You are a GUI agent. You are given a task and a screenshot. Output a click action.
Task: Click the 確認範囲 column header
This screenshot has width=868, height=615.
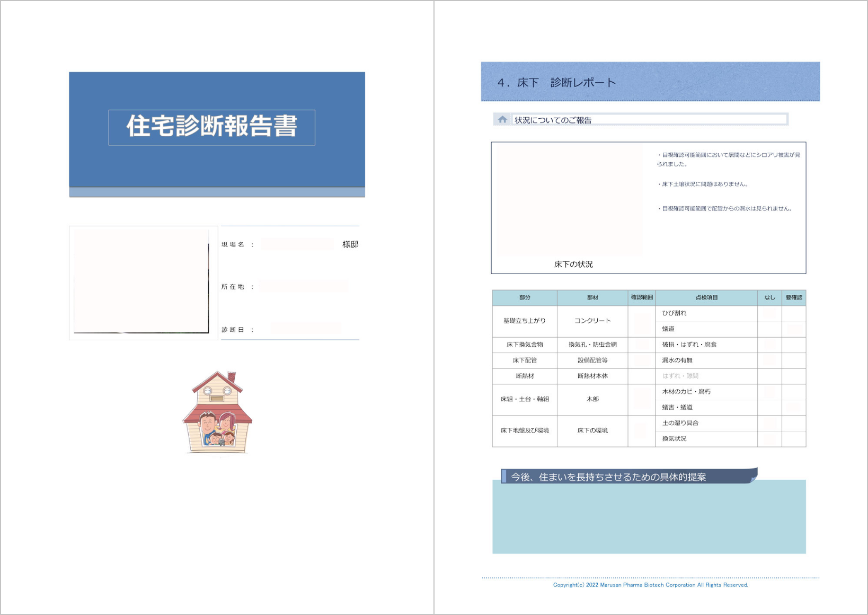pos(642,297)
